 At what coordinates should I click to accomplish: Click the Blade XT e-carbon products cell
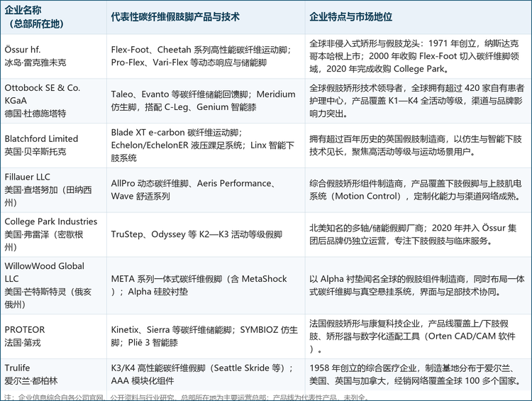coord(206,145)
